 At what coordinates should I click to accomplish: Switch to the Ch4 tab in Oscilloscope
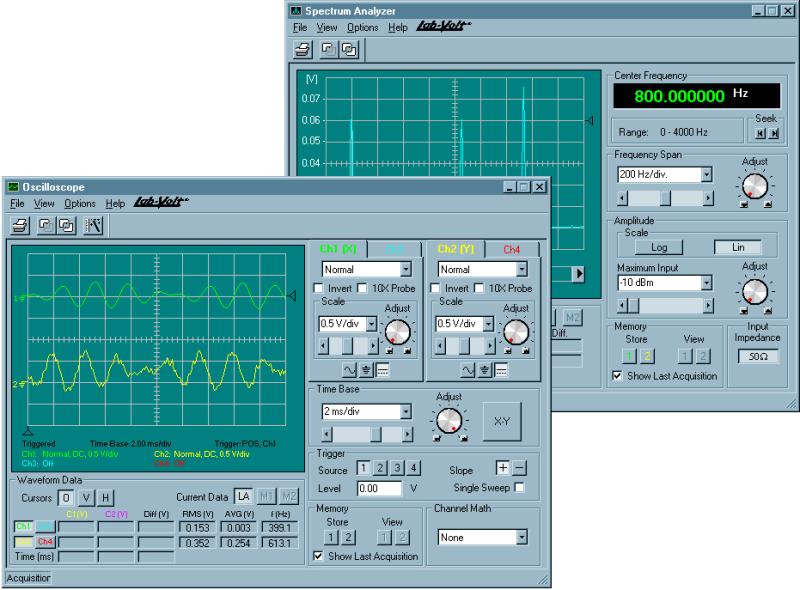tap(511, 247)
